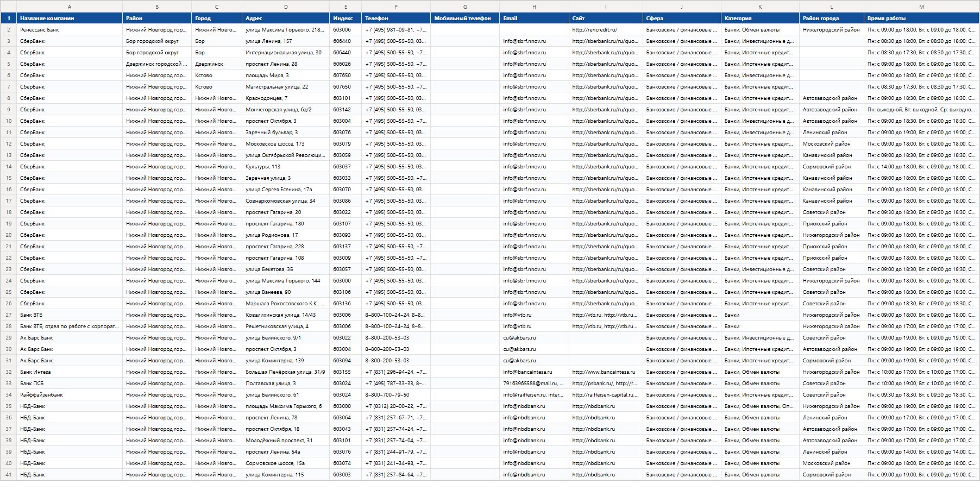Select address 'Коваллихинская улица, 14/43'
Image resolution: width=980 pixels, height=490 pixels.
(286, 315)
